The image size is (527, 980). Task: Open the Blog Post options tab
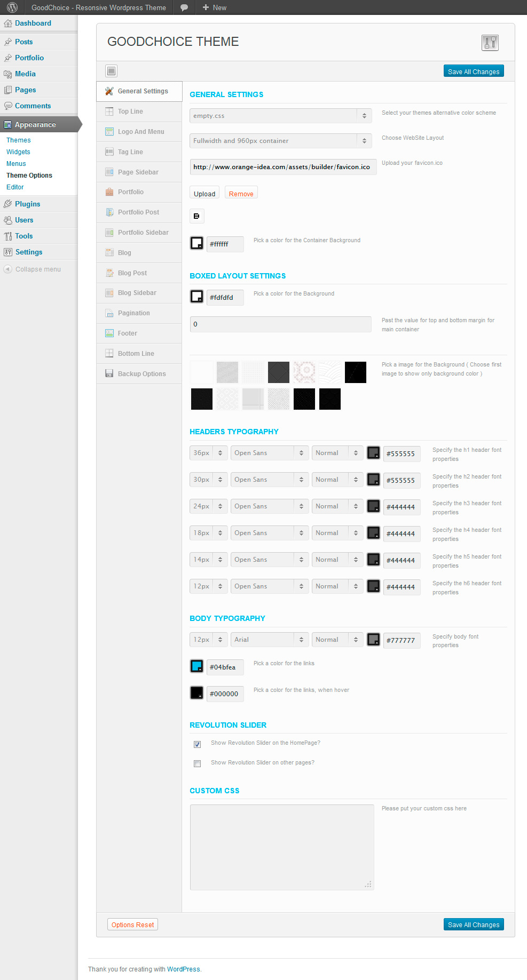139,273
